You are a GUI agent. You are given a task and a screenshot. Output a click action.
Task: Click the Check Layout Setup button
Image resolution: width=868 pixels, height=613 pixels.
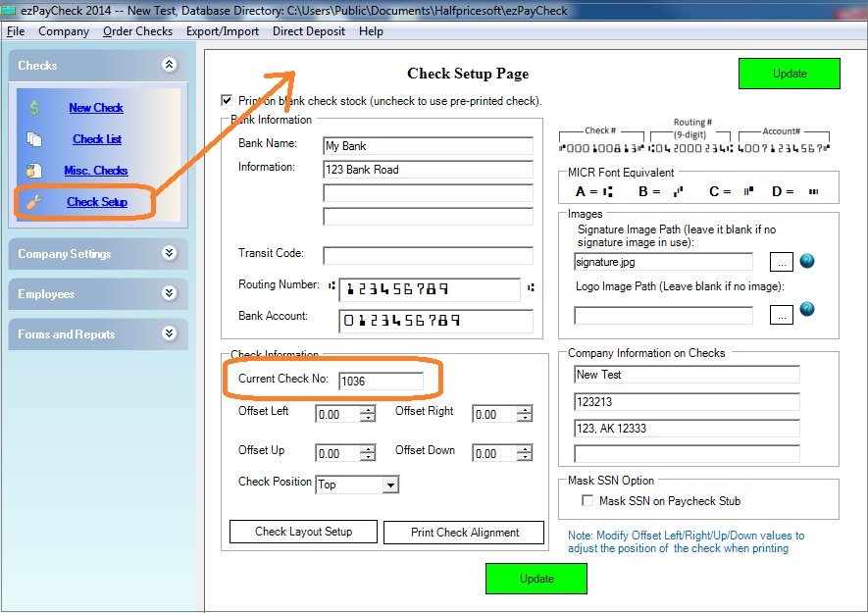click(x=302, y=532)
